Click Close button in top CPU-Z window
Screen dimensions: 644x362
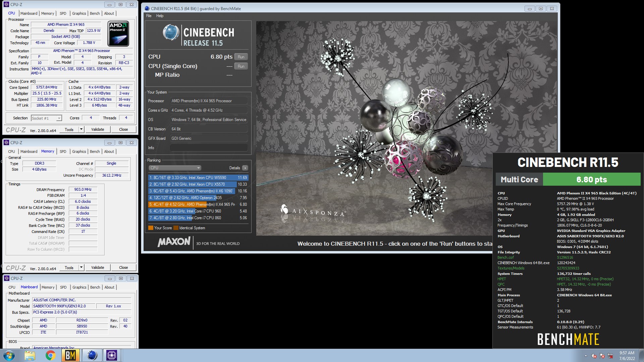point(123,129)
